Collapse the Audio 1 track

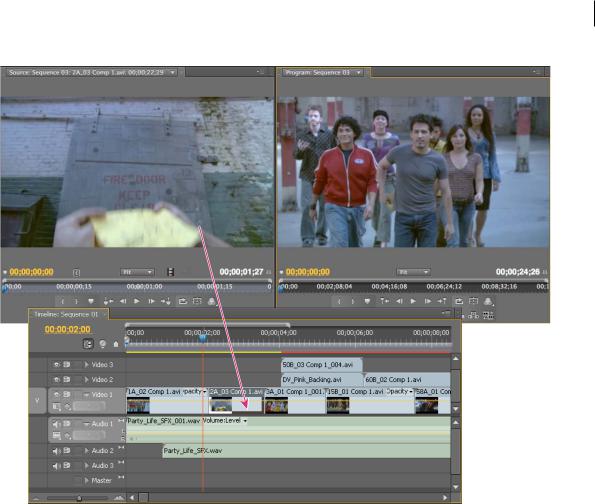[x=87, y=424]
